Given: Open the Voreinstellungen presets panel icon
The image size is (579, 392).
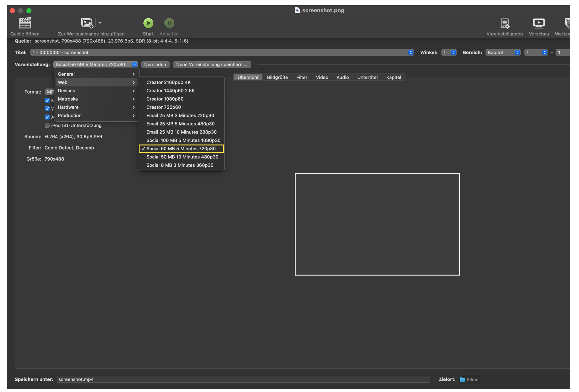Looking at the screenshot, I should click(505, 23).
